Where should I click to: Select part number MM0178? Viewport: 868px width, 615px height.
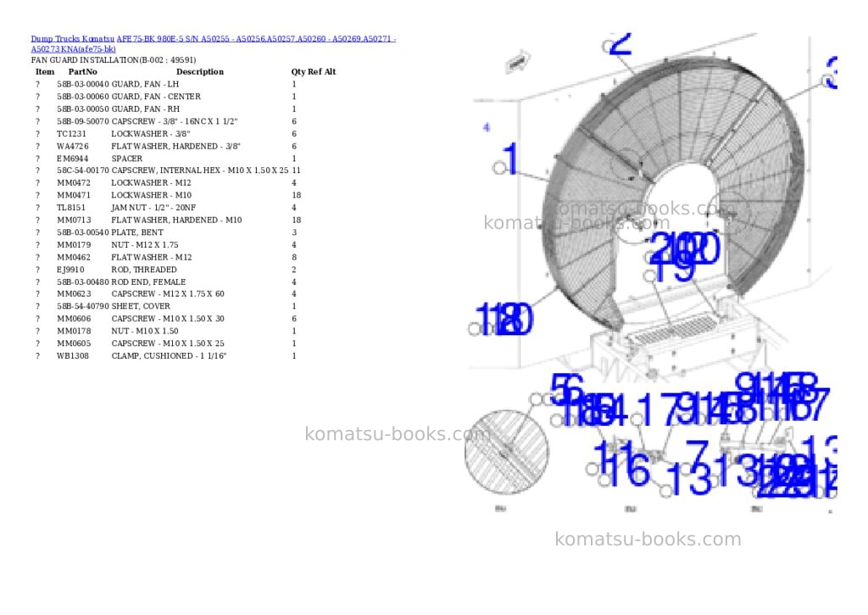(x=74, y=332)
